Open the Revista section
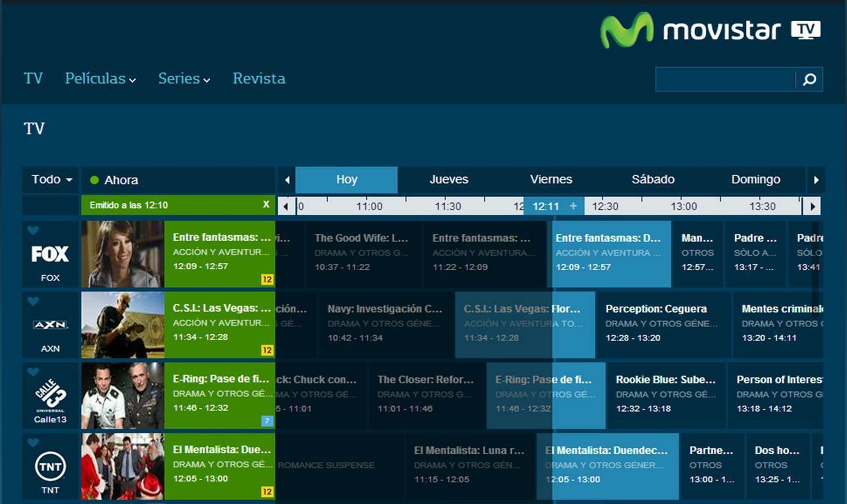Viewport: 847px width, 504px height. coord(258,78)
